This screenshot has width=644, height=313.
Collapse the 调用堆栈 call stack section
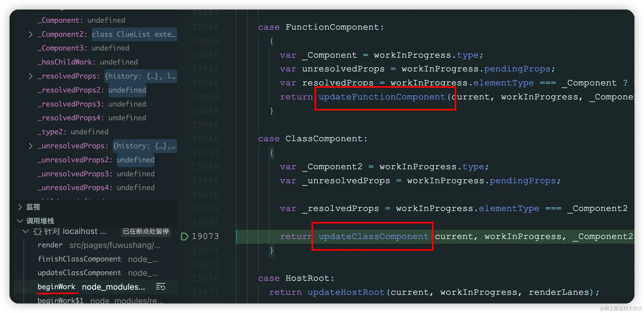point(20,221)
